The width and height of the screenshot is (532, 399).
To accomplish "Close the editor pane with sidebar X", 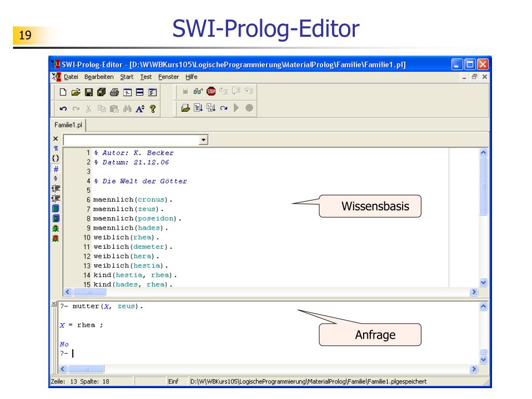I will (x=56, y=138).
